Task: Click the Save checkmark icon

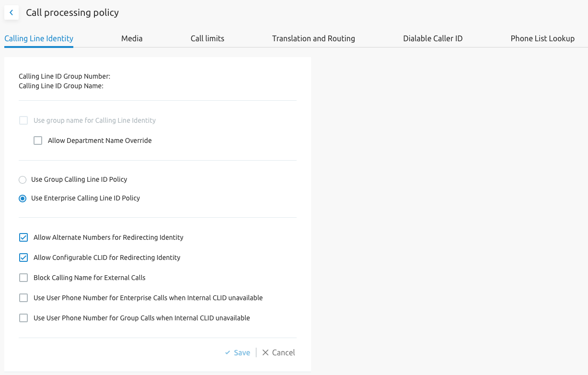Action: [x=228, y=353]
